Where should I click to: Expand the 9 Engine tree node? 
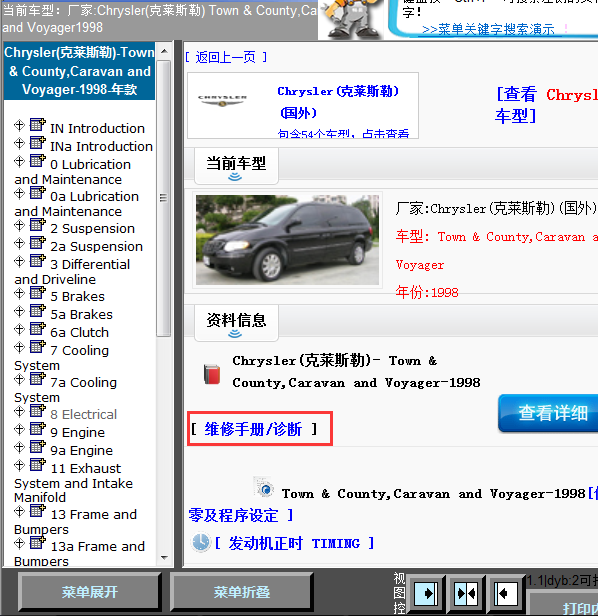tap(19, 429)
